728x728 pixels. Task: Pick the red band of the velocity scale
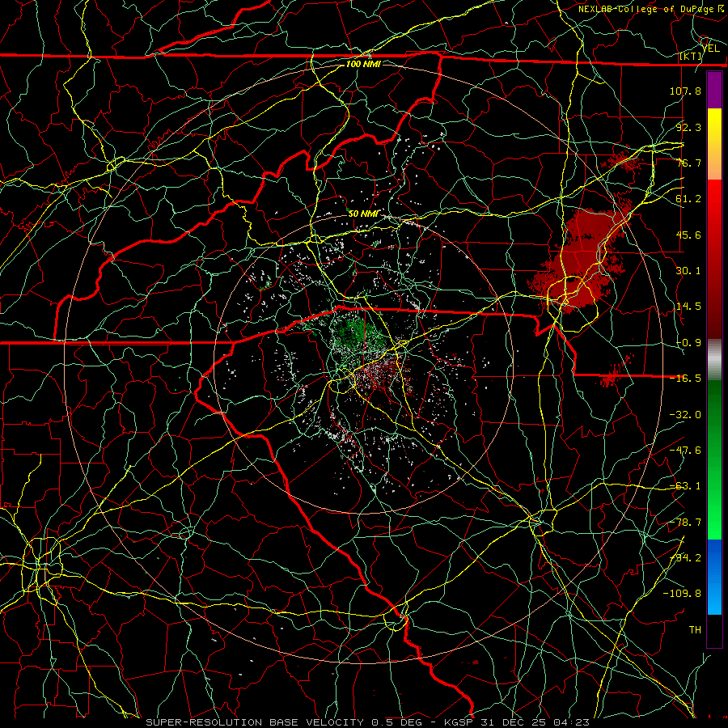[714, 259]
